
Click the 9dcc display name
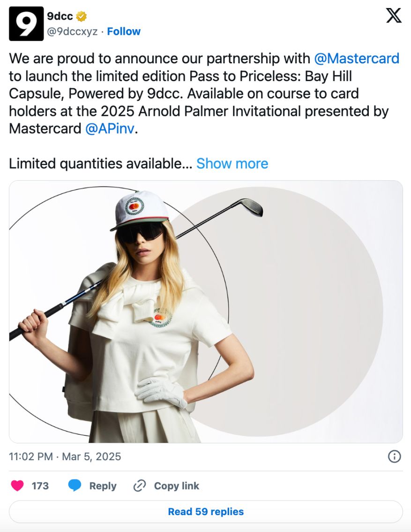coord(60,16)
